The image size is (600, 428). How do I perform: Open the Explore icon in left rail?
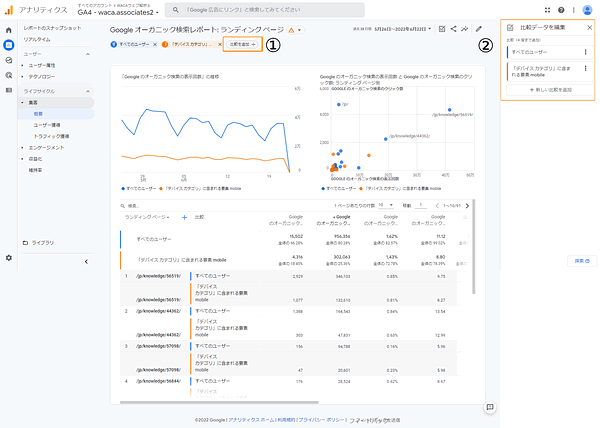(8, 60)
